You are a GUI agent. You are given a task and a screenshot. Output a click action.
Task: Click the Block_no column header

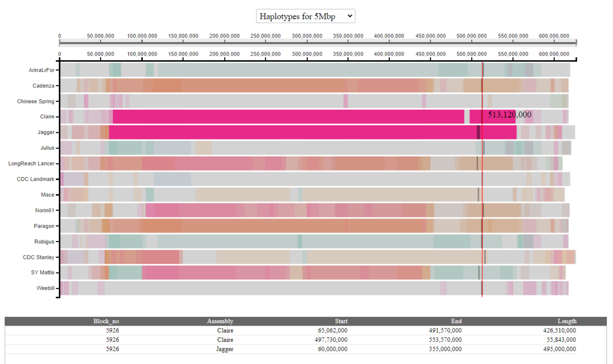coord(106,321)
